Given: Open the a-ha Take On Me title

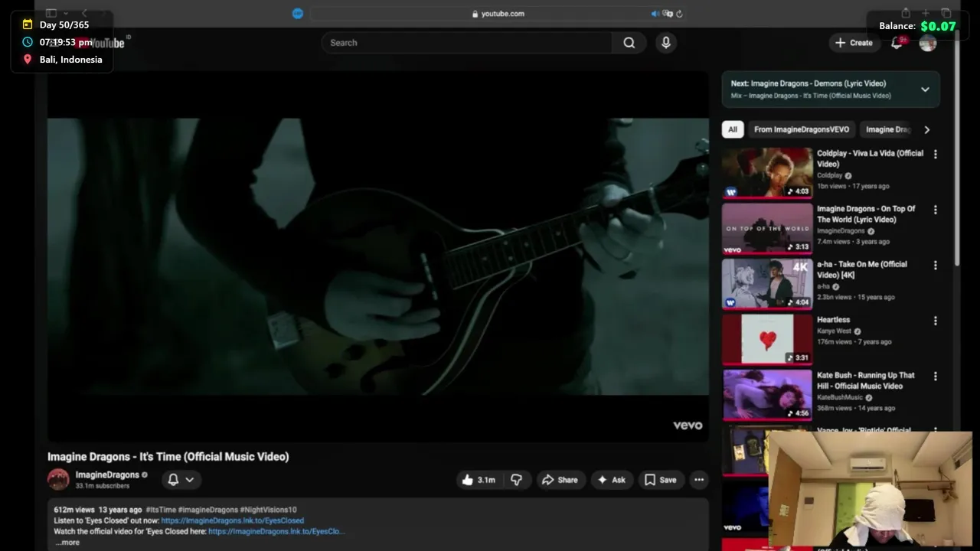Looking at the screenshot, I should click(x=862, y=269).
